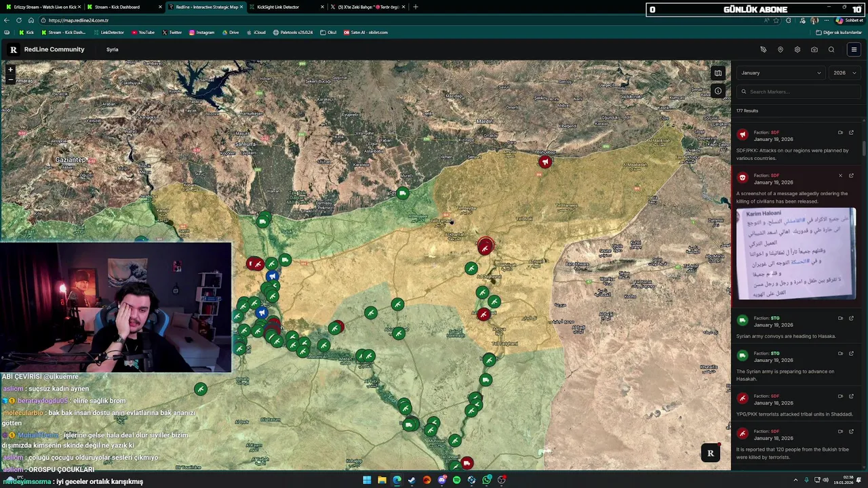Open video icon on Hasaka convoys entry
868x488 pixels.
[x=840, y=318]
